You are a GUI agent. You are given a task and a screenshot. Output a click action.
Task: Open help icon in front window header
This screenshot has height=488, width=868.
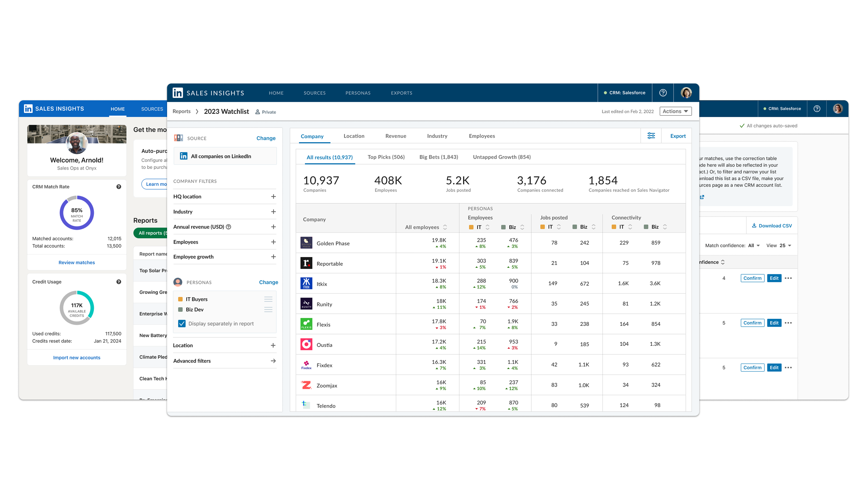tap(662, 93)
